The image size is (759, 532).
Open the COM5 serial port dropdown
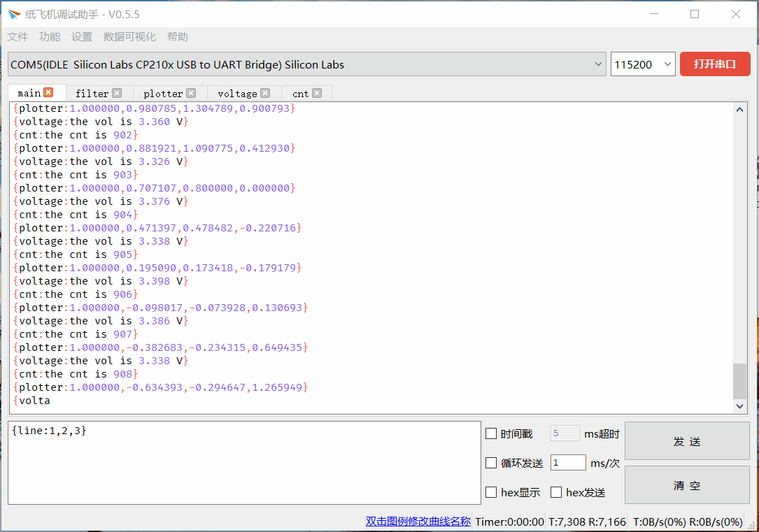tap(307, 64)
